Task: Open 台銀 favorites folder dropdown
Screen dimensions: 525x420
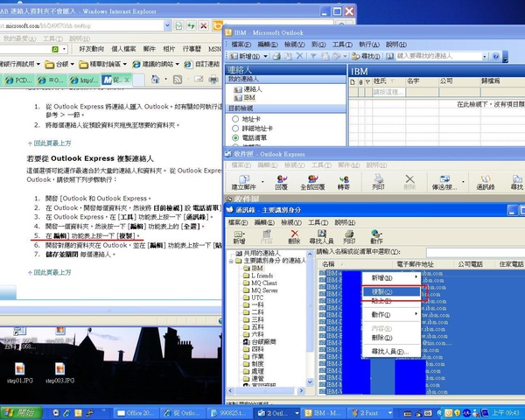Action: pyautogui.click(x=72, y=64)
